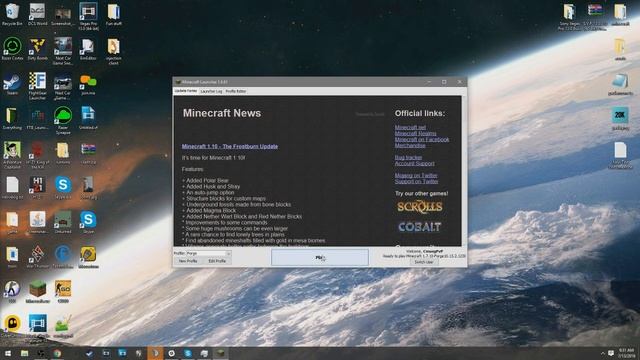This screenshot has height=360, width=640.
Task: Select the Everything desktop icon
Action: (x=12, y=119)
